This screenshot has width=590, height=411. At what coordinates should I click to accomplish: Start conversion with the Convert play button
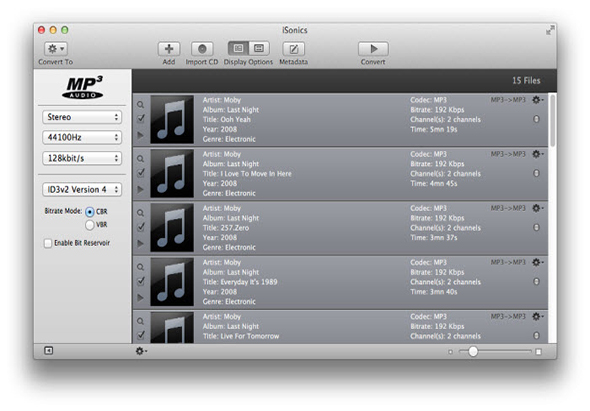pyautogui.click(x=373, y=49)
